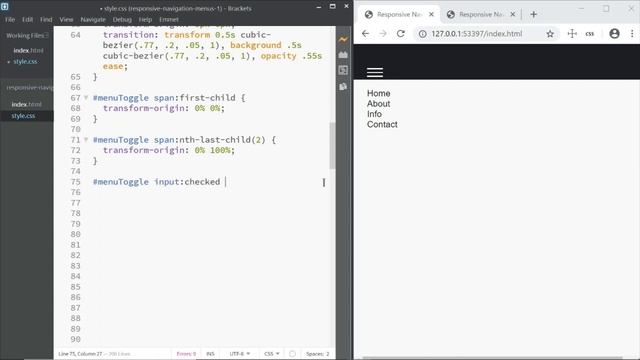Open the Chrome profile avatar
This screenshot has width=640, height=360.
tap(614, 34)
